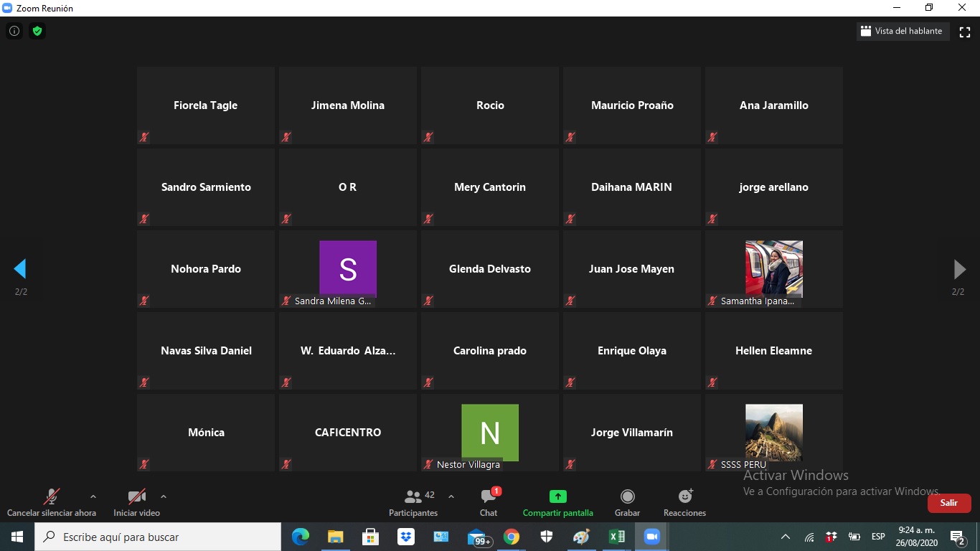Open Reacciones emoji menu

[685, 502]
